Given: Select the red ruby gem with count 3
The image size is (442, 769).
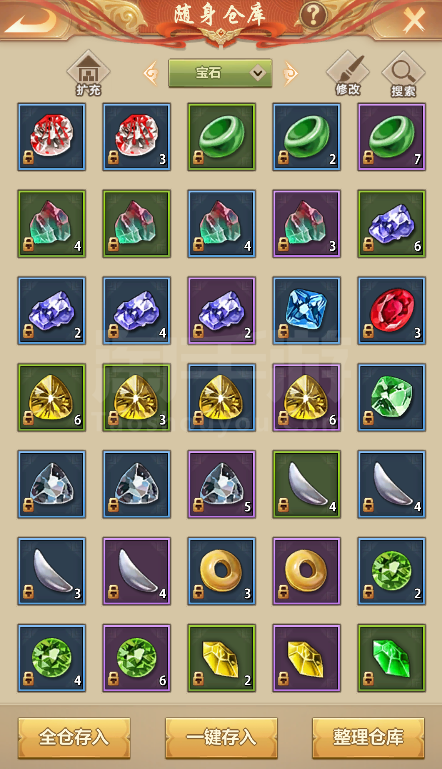Looking at the screenshot, I should 391,310.
